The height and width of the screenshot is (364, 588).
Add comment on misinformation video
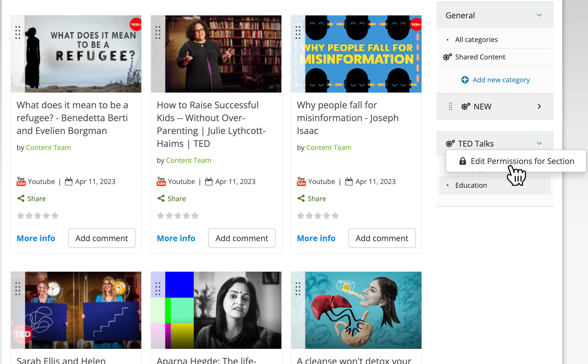pyautogui.click(x=382, y=238)
